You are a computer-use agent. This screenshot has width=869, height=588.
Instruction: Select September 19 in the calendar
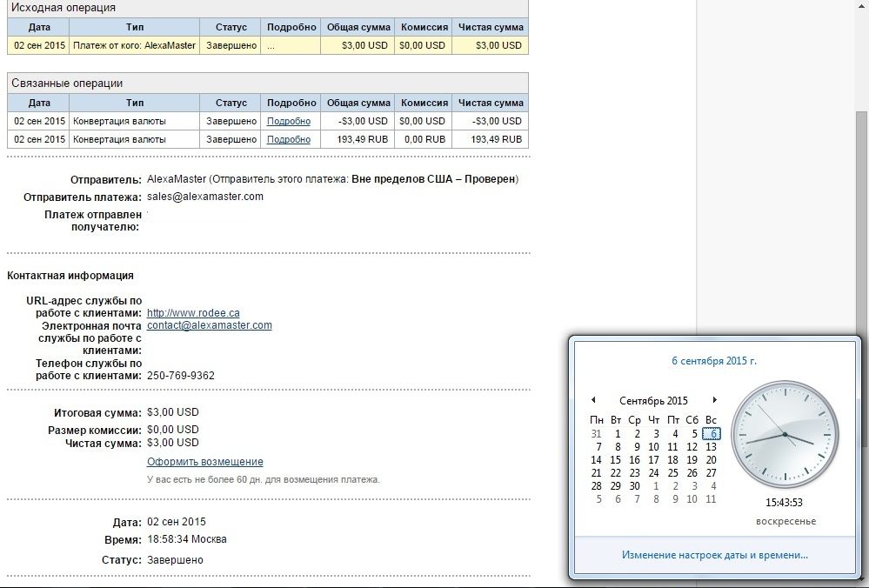[692, 460]
